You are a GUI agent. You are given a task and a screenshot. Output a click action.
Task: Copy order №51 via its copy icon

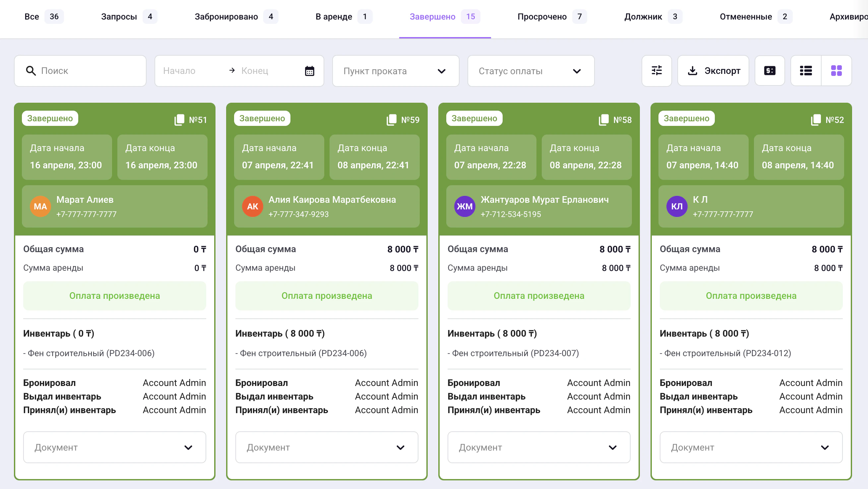(x=179, y=120)
